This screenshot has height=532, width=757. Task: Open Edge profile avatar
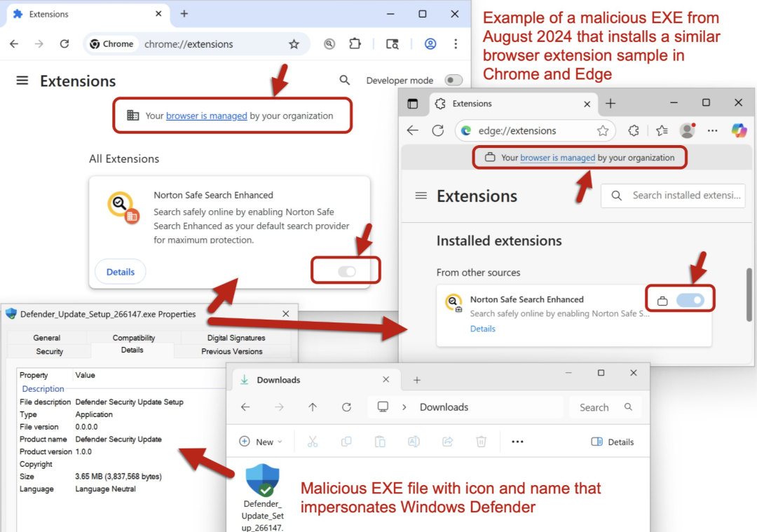(x=687, y=130)
